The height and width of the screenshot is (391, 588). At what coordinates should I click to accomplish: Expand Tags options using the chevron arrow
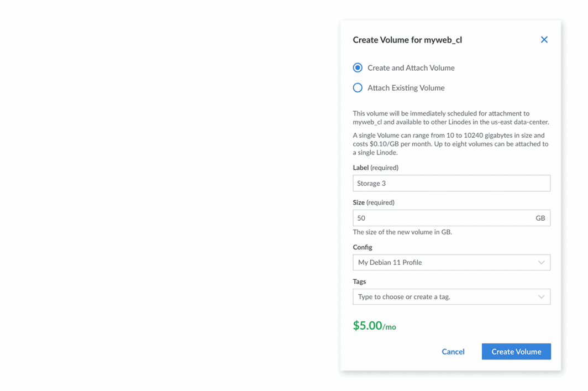tap(541, 297)
